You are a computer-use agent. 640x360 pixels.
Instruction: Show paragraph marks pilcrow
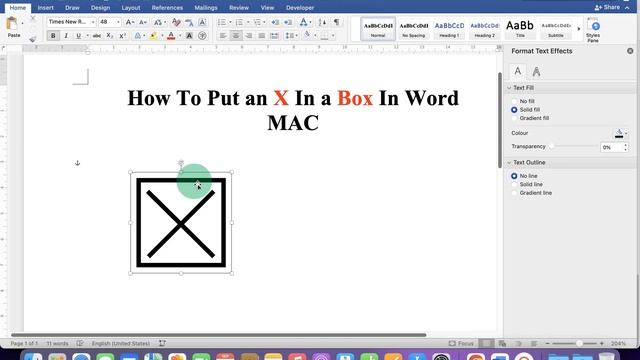point(336,22)
